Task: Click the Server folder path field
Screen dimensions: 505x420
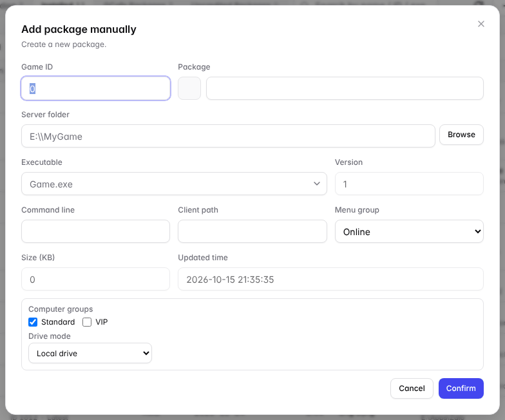Action: pyautogui.click(x=228, y=136)
